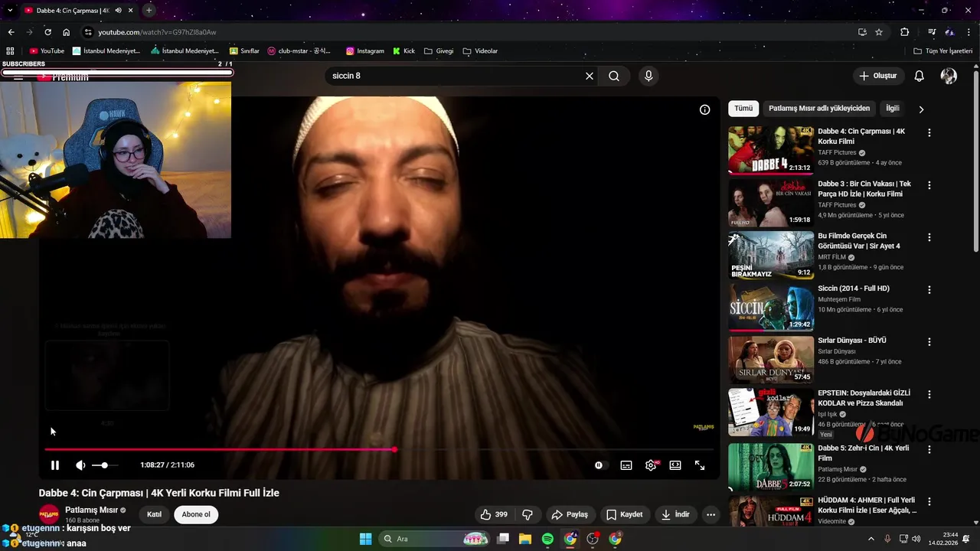The height and width of the screenshot is (551, 980).
Task: Pause the Dabbe 4 video
Action: (x=55, y=465)
